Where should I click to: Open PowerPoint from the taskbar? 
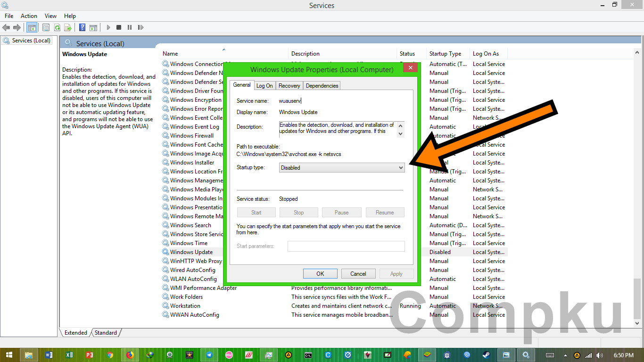tap(90, 355)
